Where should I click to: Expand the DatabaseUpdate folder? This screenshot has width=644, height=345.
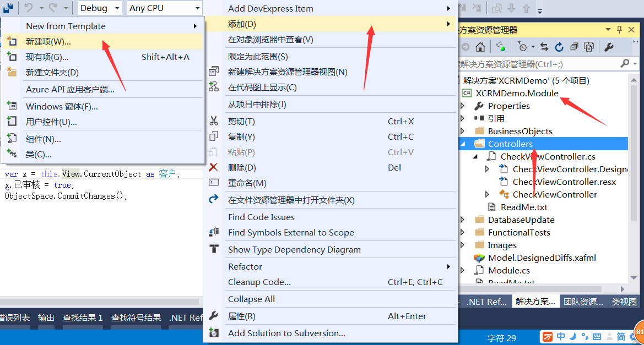point(463,220)
